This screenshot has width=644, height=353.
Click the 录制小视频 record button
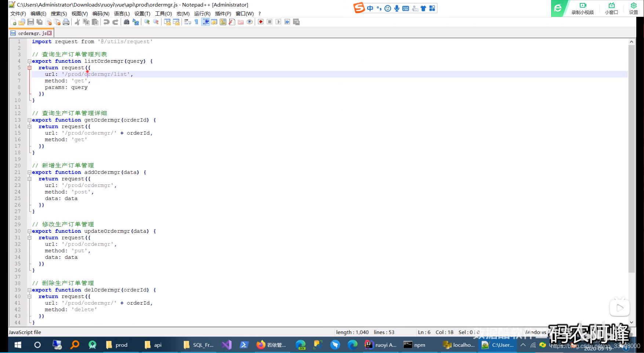pyautogui.click(x=583, y=8)
